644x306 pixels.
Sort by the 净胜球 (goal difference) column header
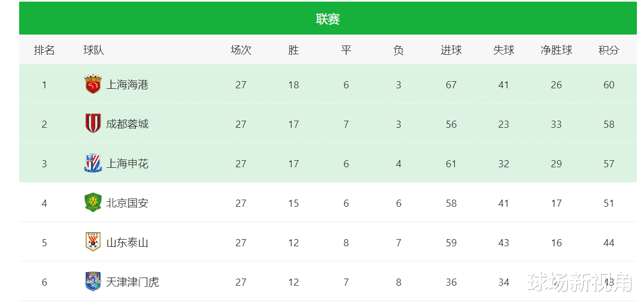[556, 50]
